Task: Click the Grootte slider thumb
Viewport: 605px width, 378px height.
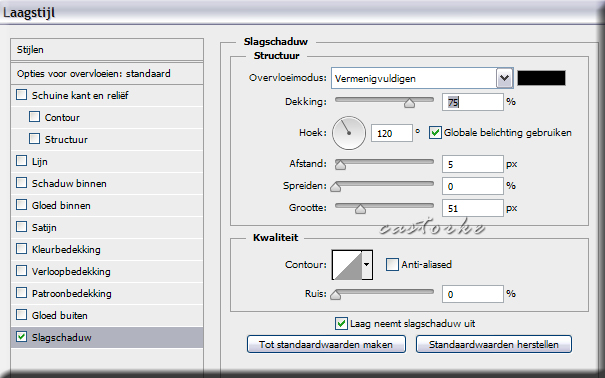Action: tap(360, 209)
